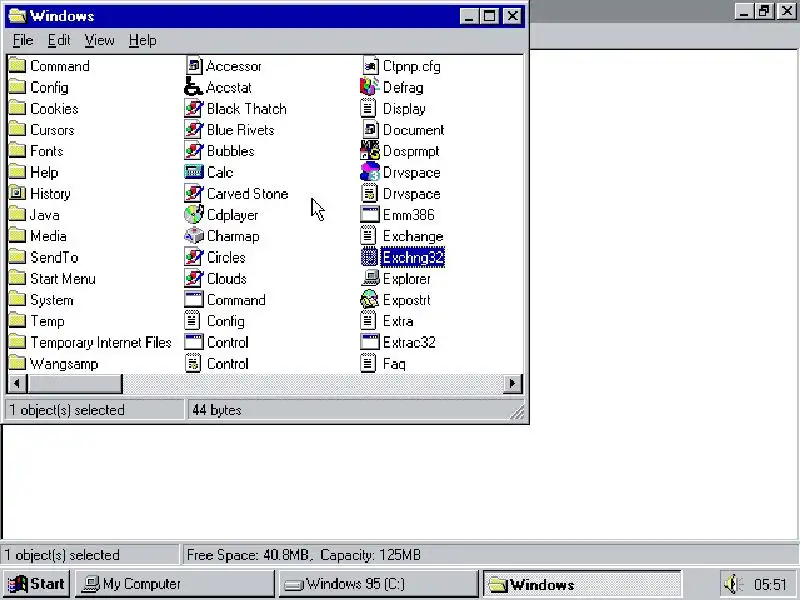Click the Expostrt program icon
This screenshot has height=600, width=800.
coord(370,300)
